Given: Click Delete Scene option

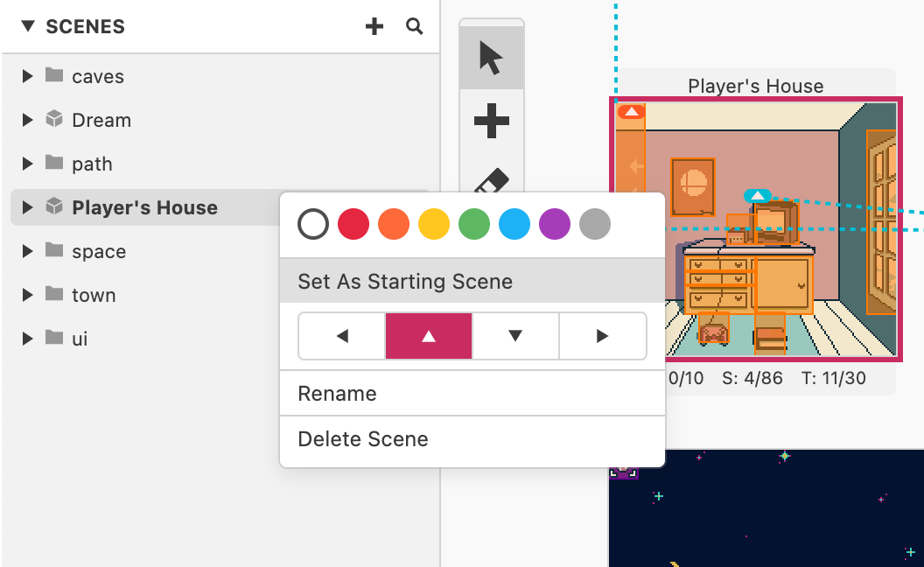Looking at the screenshot, I should point(363,439).
